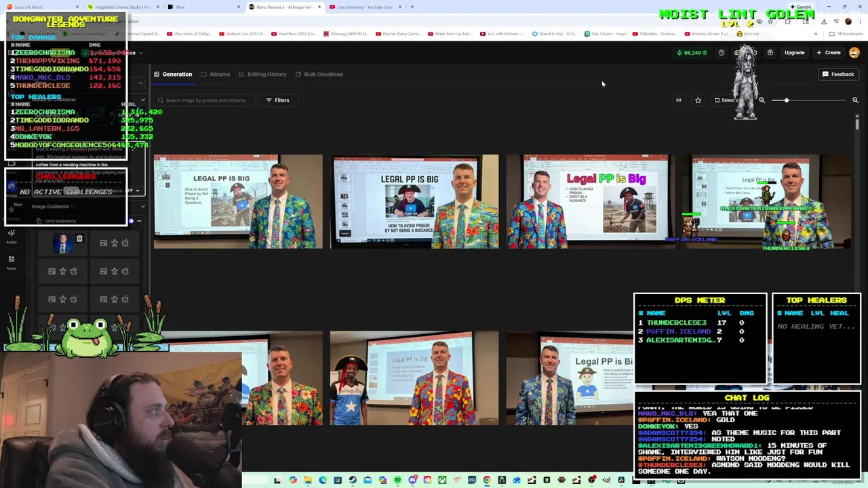Show hidden bookmarks with double-chevron
This screenshot has height=488, width=868.
(x=816, y=34)
